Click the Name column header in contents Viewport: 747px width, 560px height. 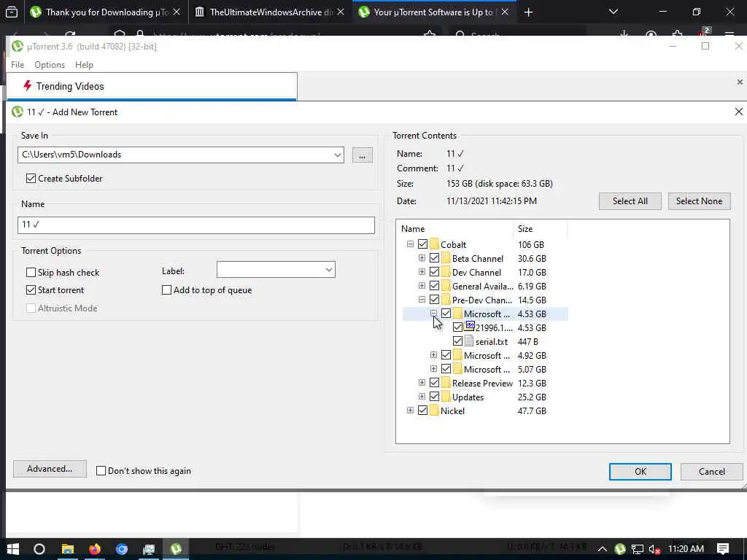(x=454, y=229)
